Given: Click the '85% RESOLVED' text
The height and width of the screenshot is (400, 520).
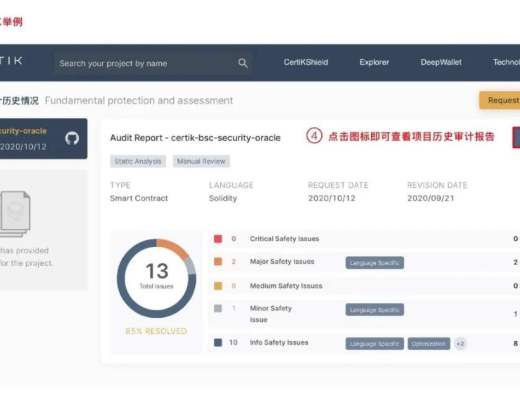Looking at the screenshot, I should [156, 331].
